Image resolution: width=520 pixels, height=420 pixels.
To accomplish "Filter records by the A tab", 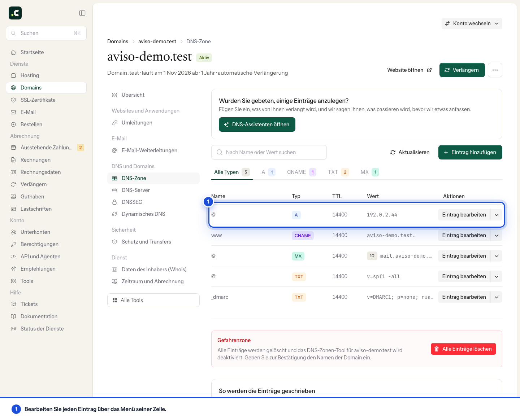I will pyautogui.click(x=269, y=172).
